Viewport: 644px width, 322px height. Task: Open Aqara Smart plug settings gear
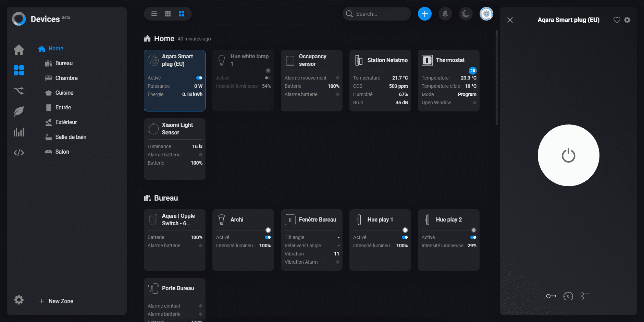click(627, 20)
